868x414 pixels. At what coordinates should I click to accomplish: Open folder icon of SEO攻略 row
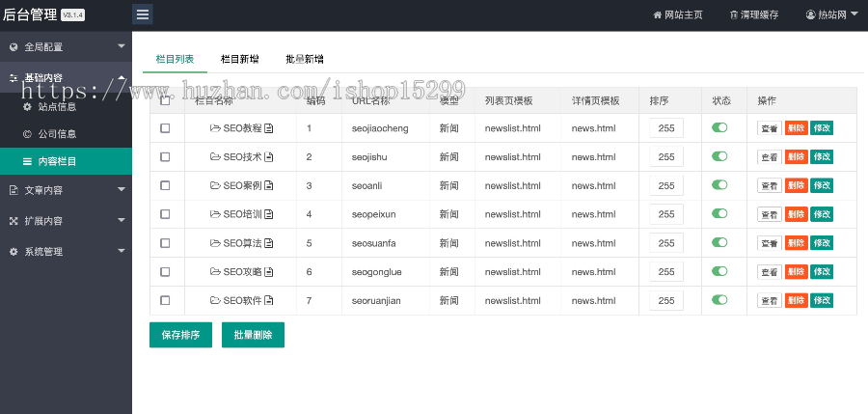click(x=215, y=271)
